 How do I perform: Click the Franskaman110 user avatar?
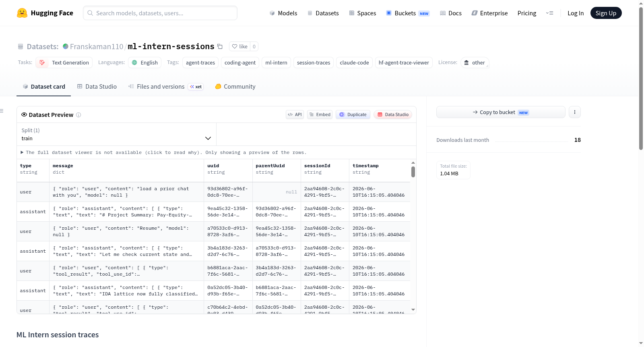(66, 46)
